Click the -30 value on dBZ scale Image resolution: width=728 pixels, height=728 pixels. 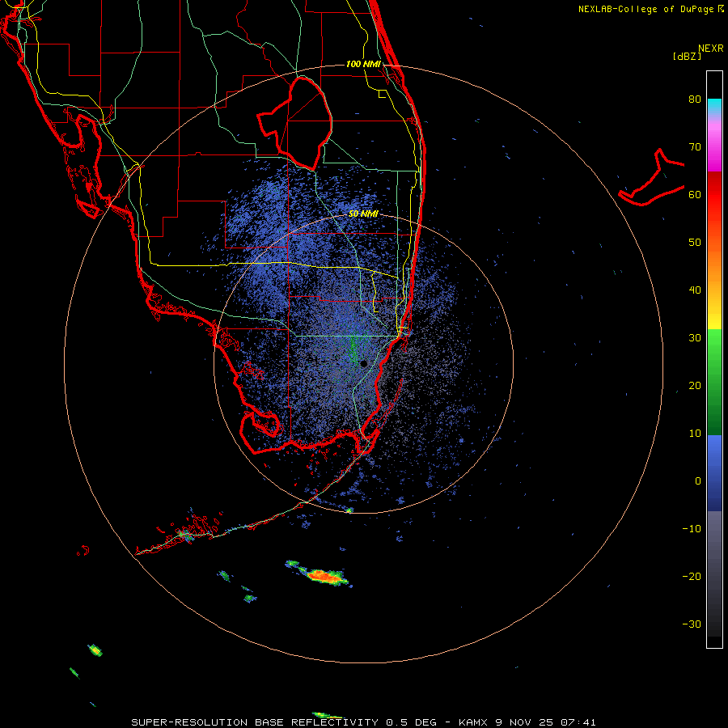point(692,624)
